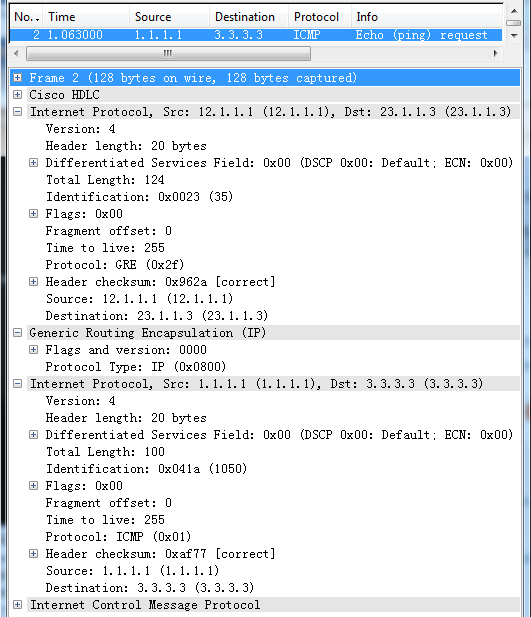Sort packets by Time column header
The height and width of the screenshot is (617, 531).
pos(86,17)
